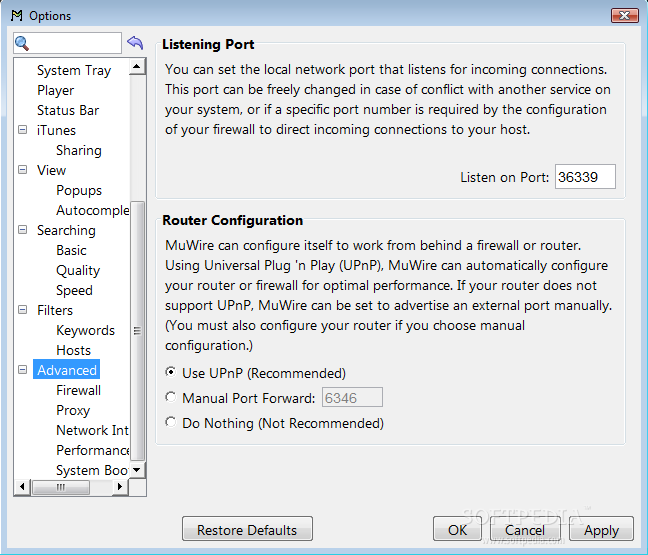Close the Options dialog

(x=624, y=15)
